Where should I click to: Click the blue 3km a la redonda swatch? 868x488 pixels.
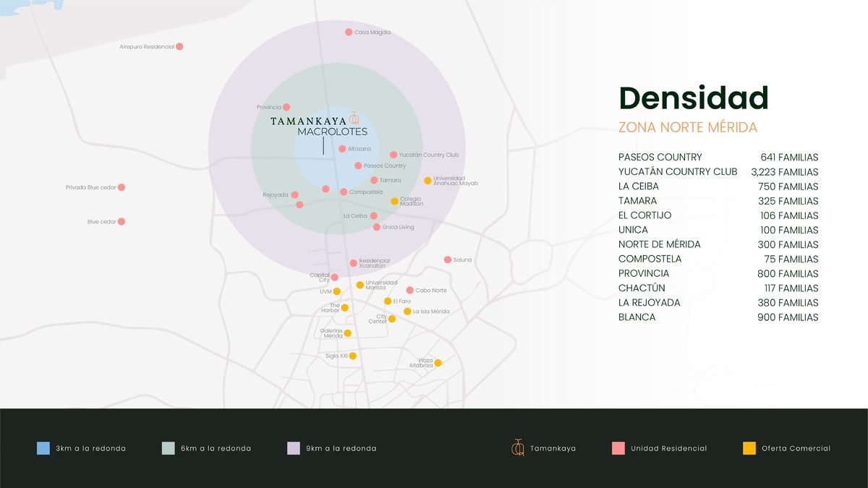pos(43,448)
